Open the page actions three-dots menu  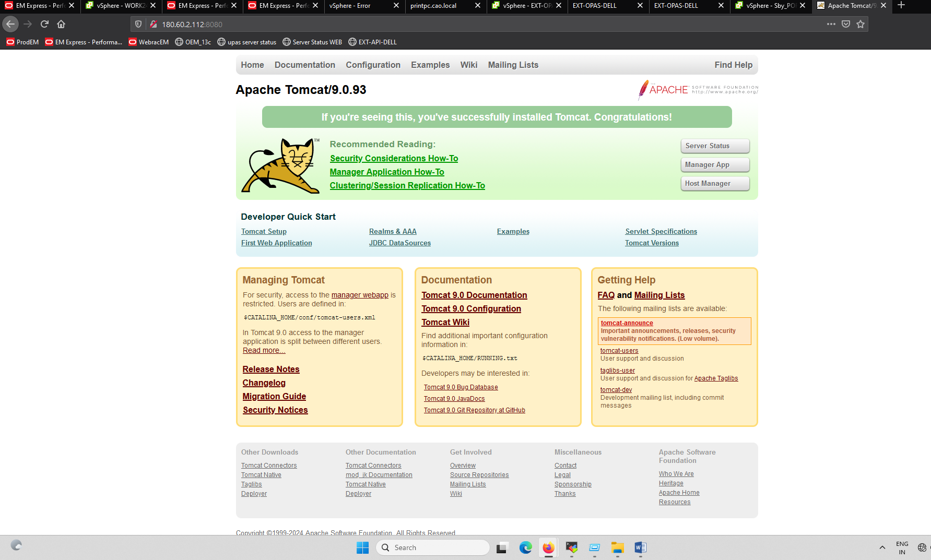[831, 24]
